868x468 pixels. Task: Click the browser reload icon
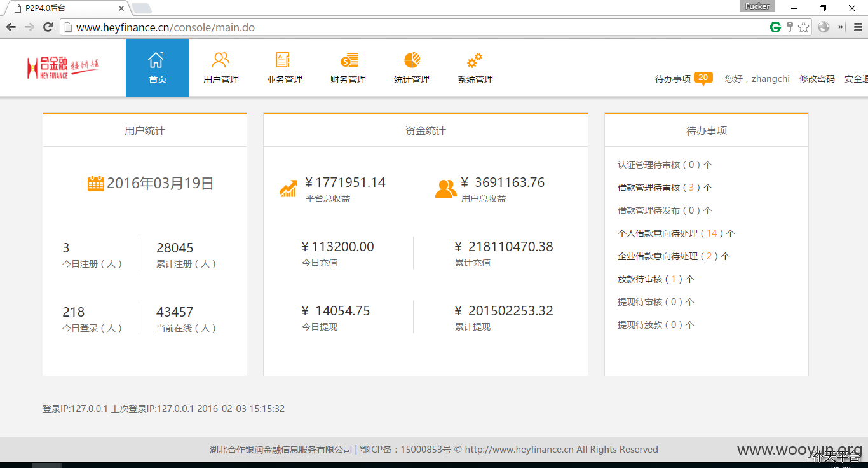48,27
